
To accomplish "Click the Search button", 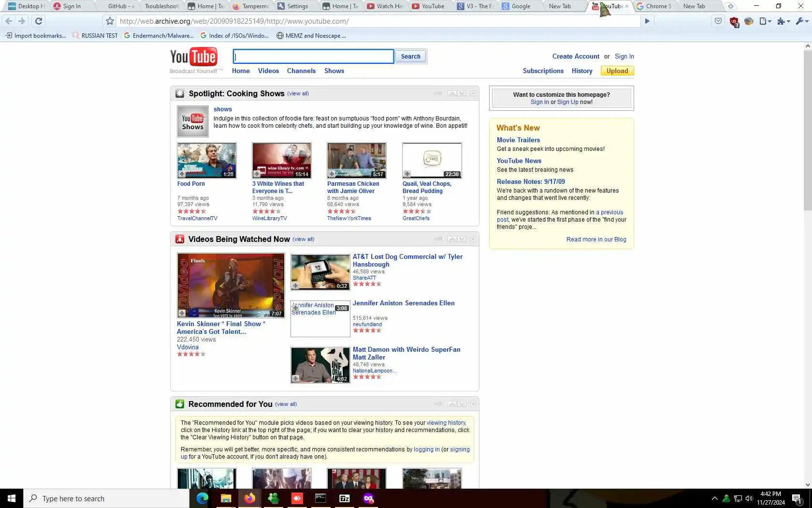I will click(410, 56).
